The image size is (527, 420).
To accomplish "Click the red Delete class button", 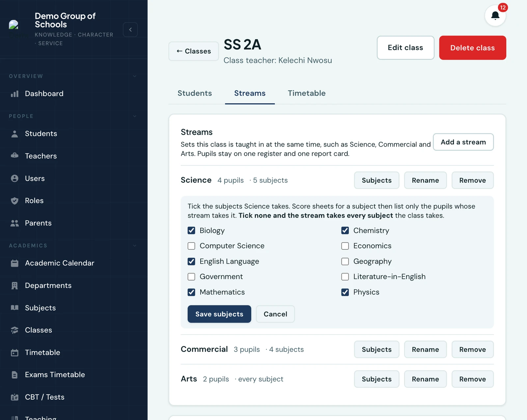I will [472, 48].
